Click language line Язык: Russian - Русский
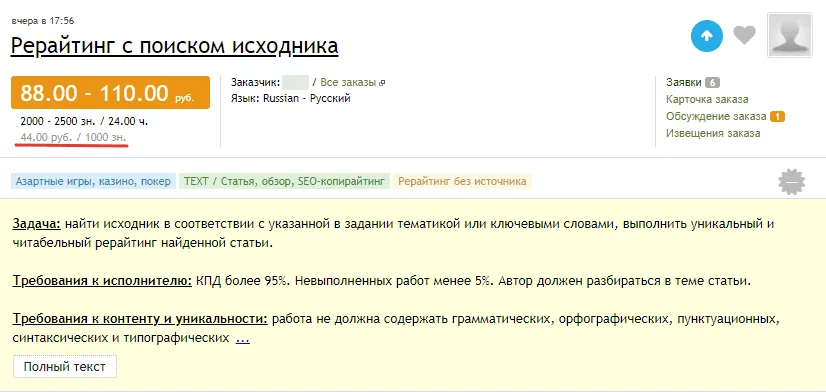 click(x=291, y=98)
